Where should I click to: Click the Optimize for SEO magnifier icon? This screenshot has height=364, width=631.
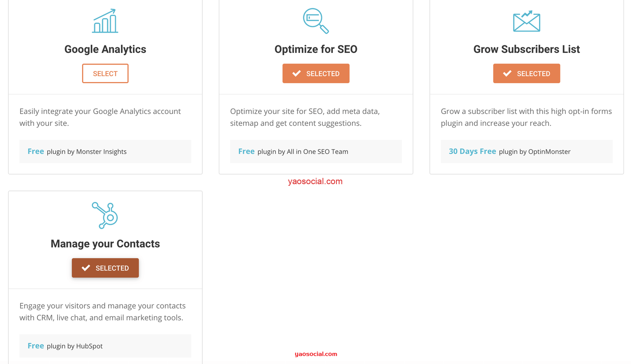point(315,21)
